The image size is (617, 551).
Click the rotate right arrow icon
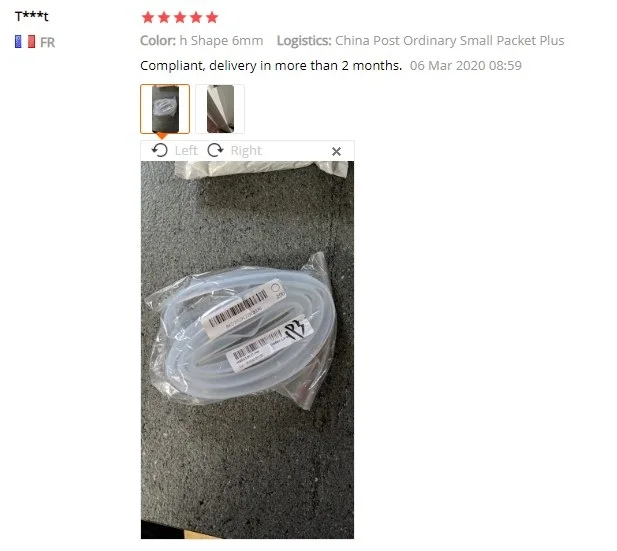pos(215,150)
